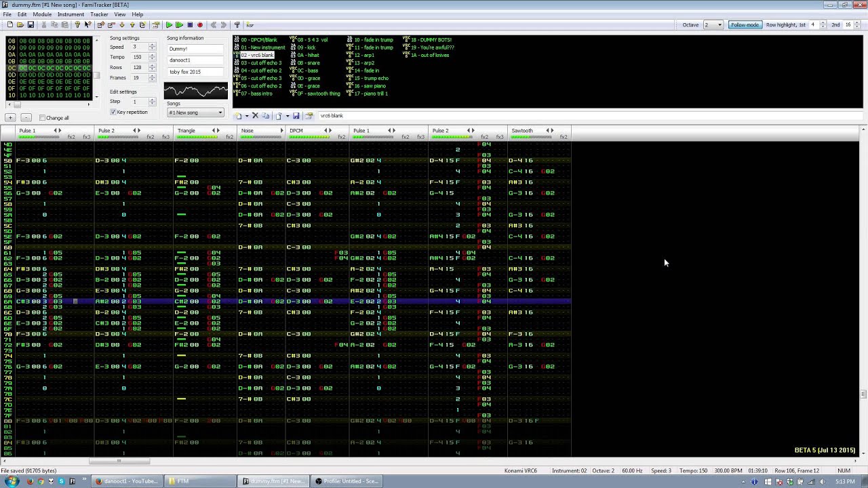Click the Copy icon in the main toolbar
This screenshot has height=488, width=868.
[54, 24]
